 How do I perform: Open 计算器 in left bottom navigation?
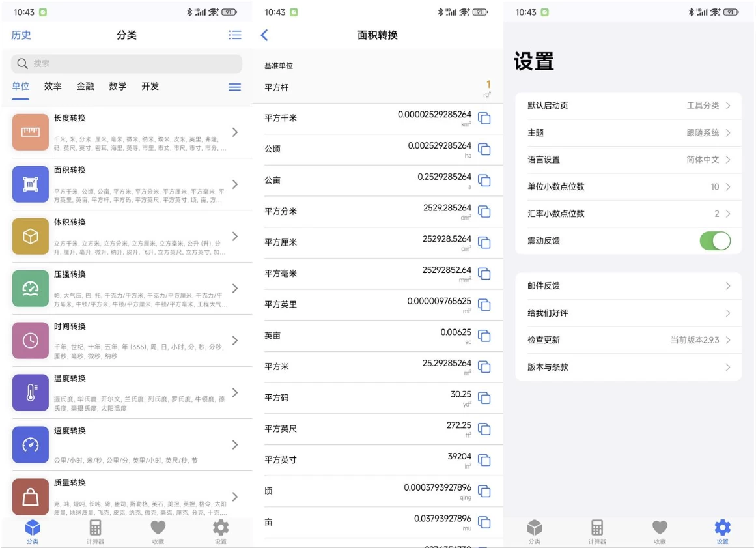[95, 530]
